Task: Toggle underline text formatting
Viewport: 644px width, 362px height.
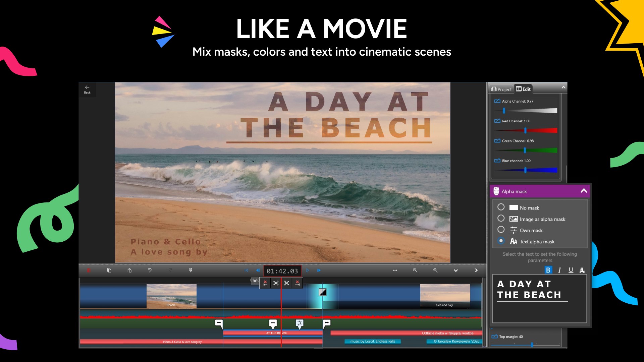Action: 571,270
